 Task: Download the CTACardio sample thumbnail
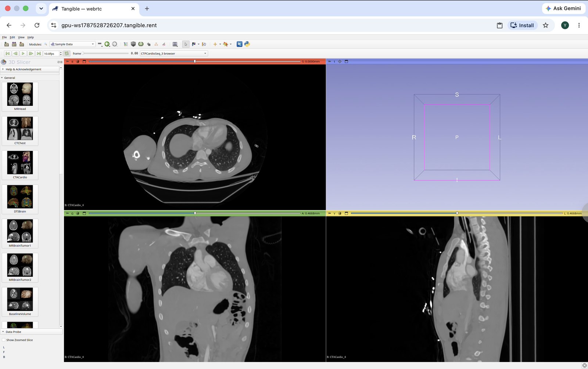pos(20,165)
